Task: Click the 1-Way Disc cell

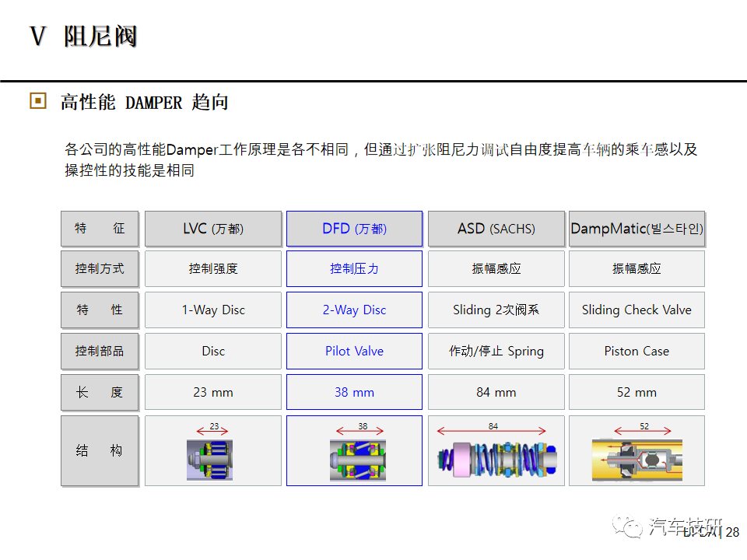Action: 213,310
